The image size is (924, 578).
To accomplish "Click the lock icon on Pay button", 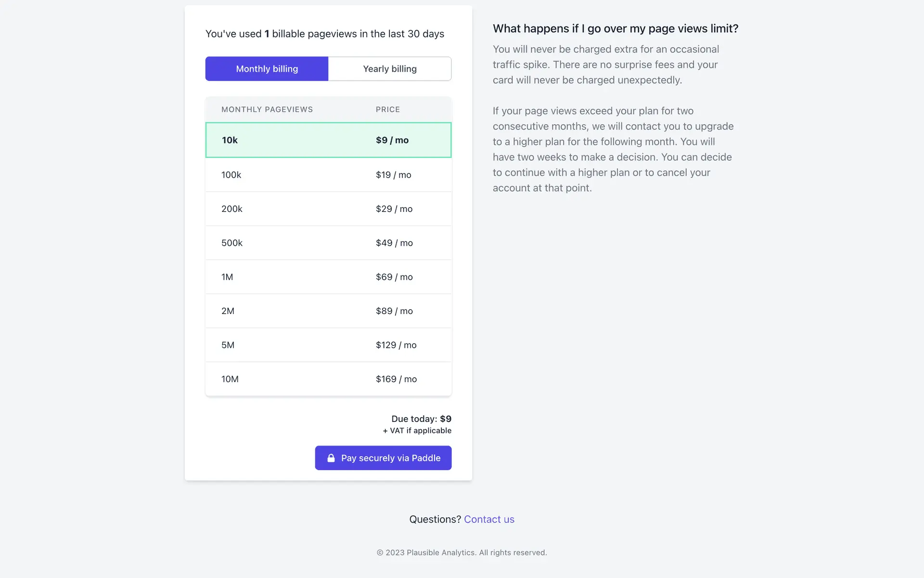I will tap(331, 458).
